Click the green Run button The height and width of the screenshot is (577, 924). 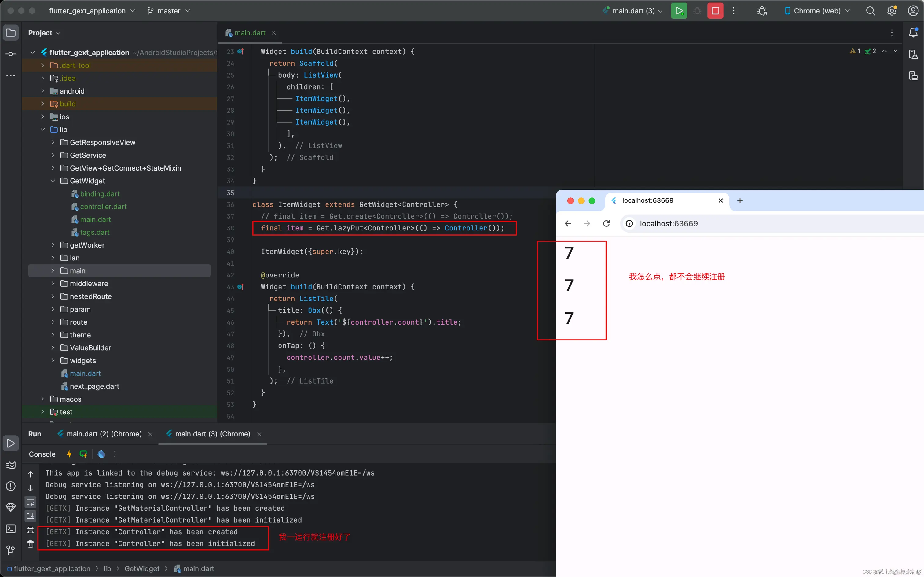point(679,11)
